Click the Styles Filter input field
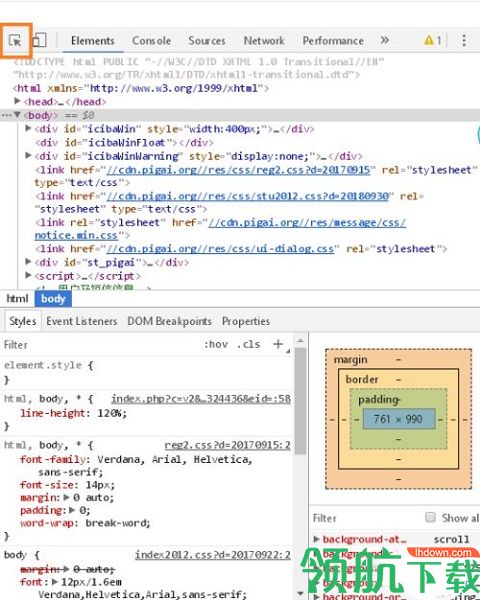The image size is (480, 600). tap(100, 345)
